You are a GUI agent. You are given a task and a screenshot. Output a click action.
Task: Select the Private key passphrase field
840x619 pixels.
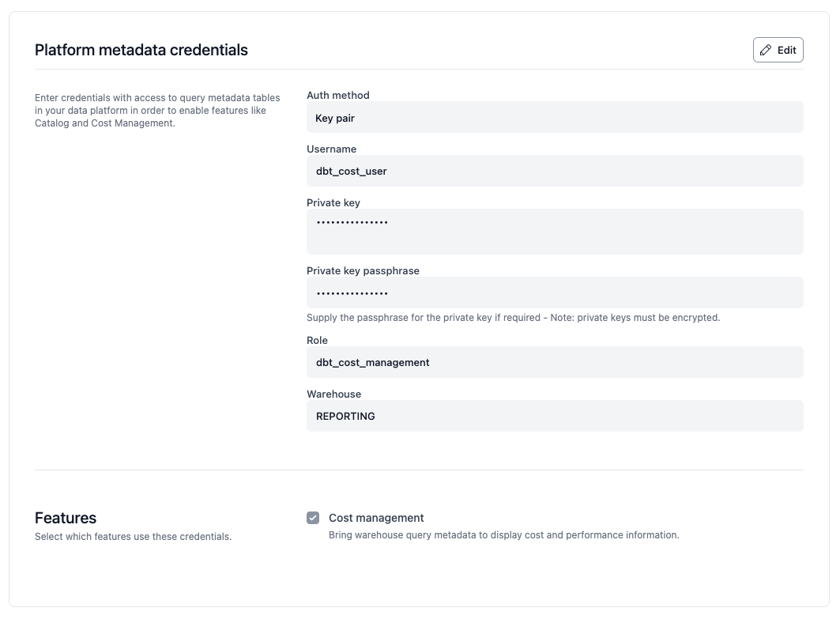coord(553,292)
